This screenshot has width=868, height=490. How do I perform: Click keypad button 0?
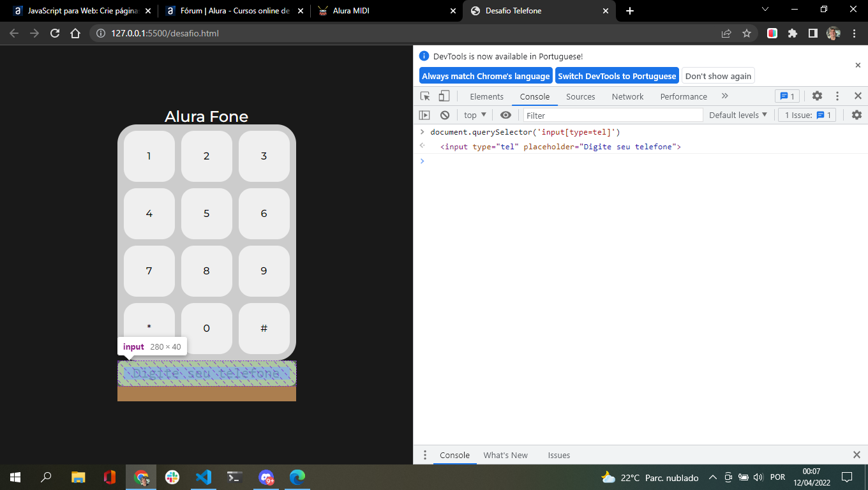[207, 329]
